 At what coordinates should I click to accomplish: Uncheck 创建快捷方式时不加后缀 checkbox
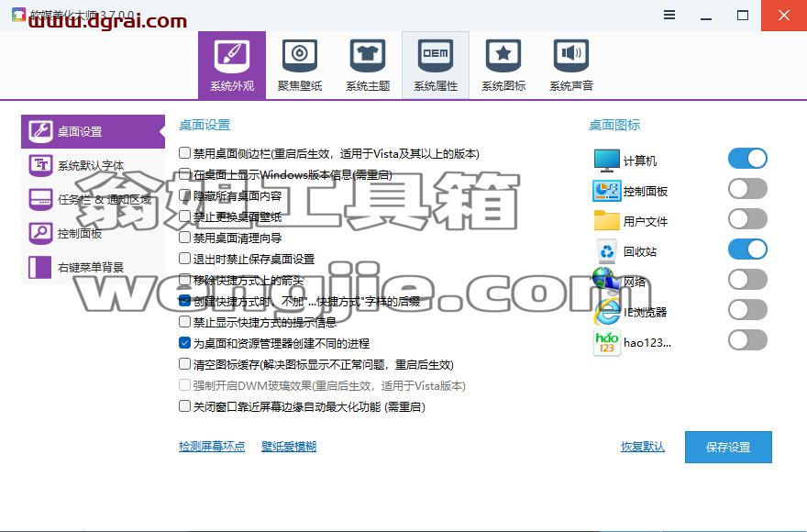click(184, 301)
